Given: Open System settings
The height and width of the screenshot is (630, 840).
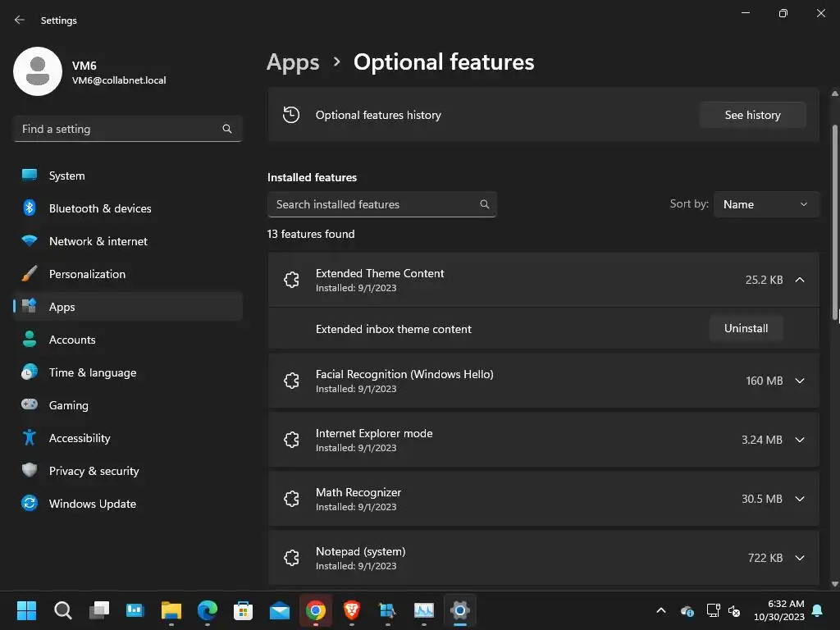Looking at the screenshot, I should pos(128,176).
